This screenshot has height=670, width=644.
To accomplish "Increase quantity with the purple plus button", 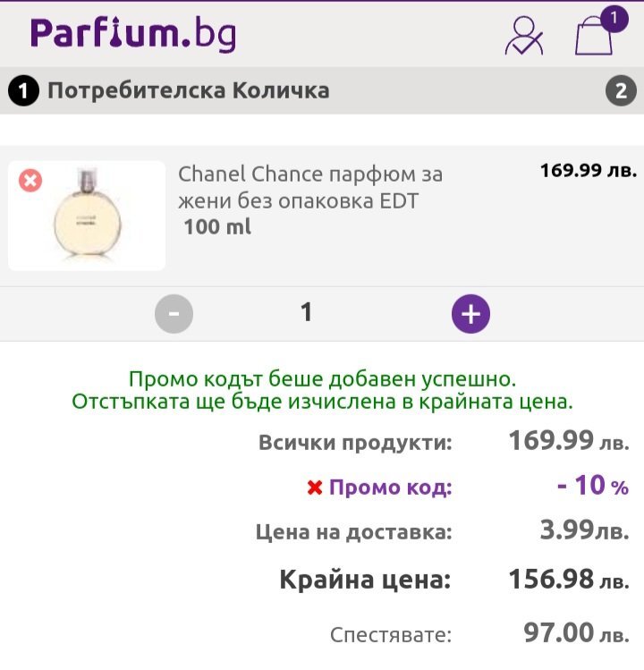I will (470, 313).
